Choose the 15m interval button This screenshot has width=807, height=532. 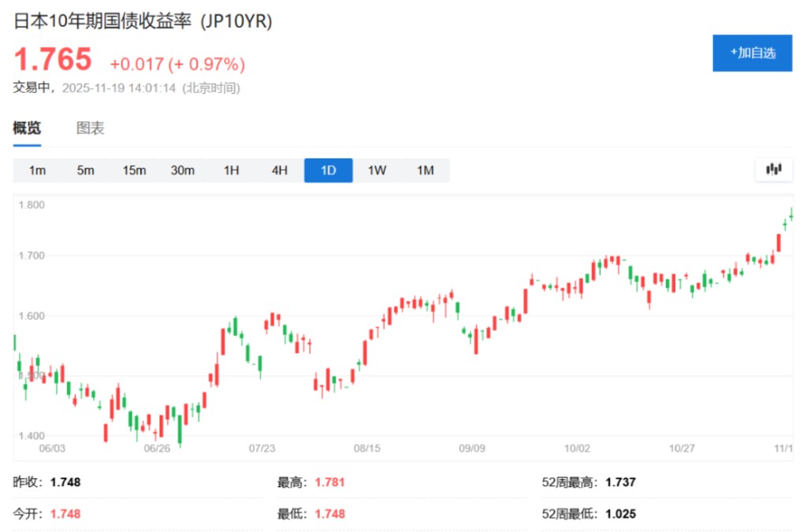134,170
